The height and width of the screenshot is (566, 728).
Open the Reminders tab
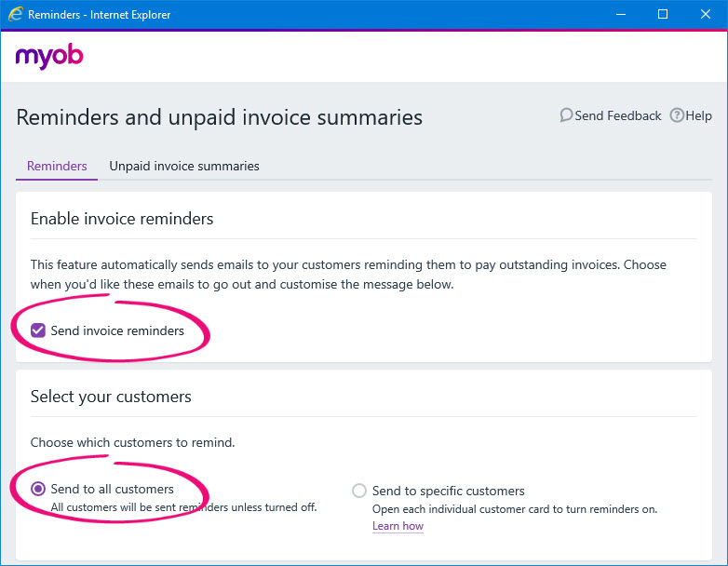click(57, 166)
